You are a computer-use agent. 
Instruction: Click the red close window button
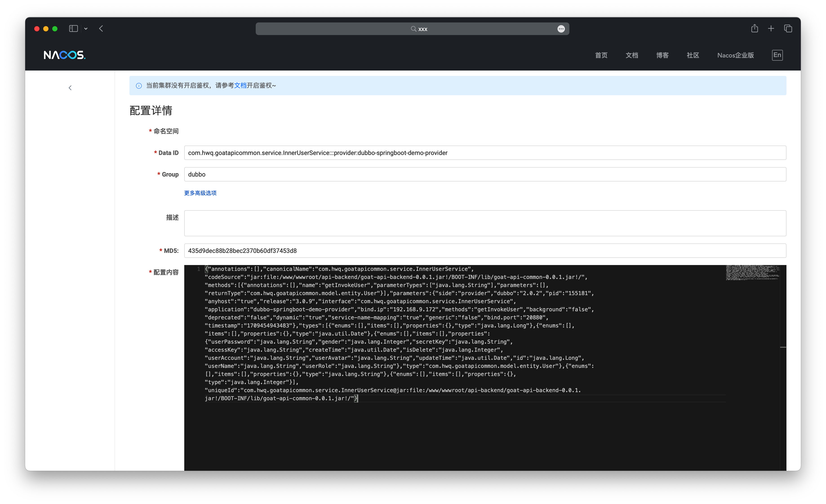(x=37, y=29)
